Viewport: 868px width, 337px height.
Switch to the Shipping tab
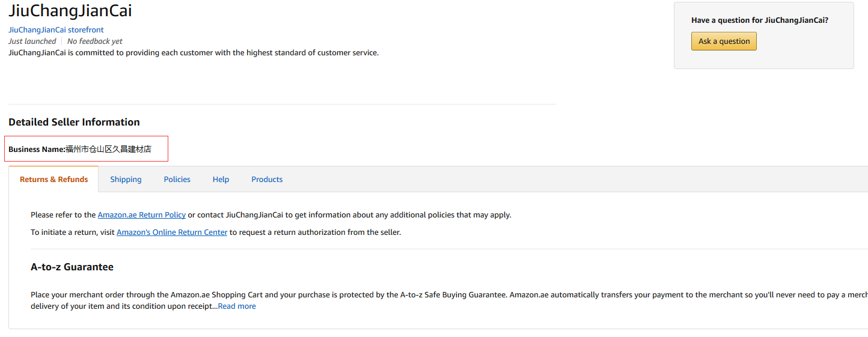(126, 179)
